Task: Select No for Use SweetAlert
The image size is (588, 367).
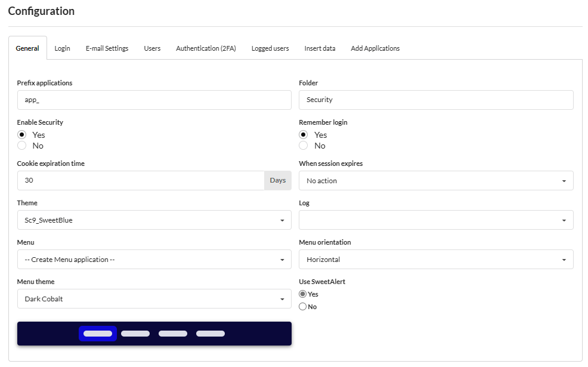Action: pos(303,306)
